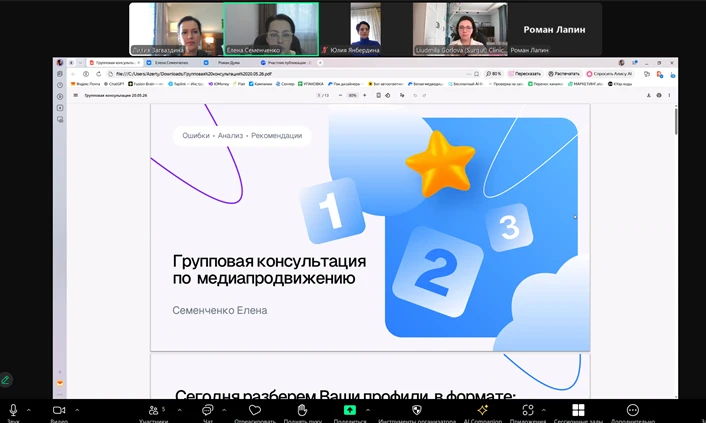Open Breakout Rooms grid icon
This screenshot has height=423, width=706.
[578, 410]
